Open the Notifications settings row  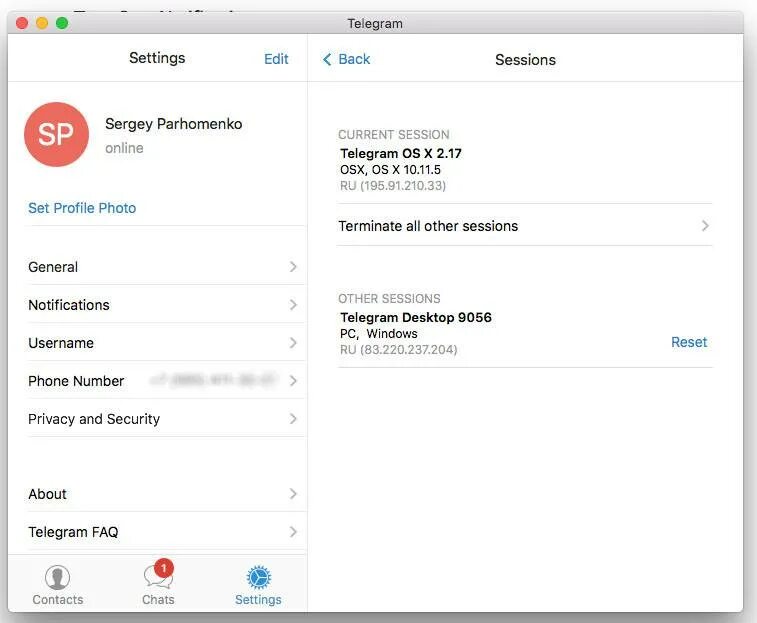pyautogui.click(x=162, y=305)
